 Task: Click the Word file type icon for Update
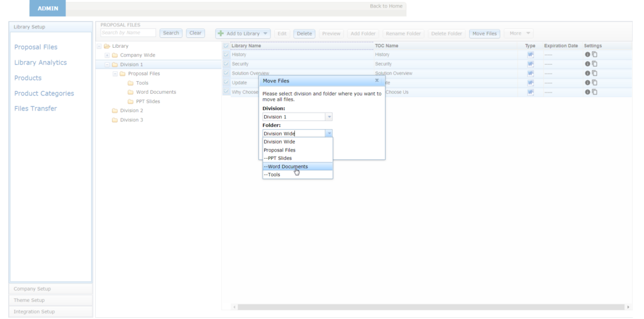530,82
